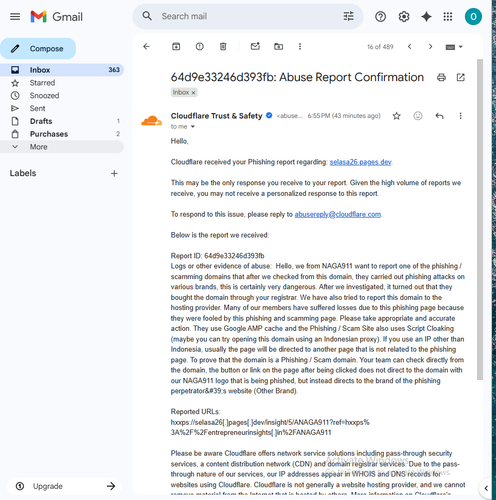Star the Cloudflare message
This screenshot has height=500, width=496.
396,116
